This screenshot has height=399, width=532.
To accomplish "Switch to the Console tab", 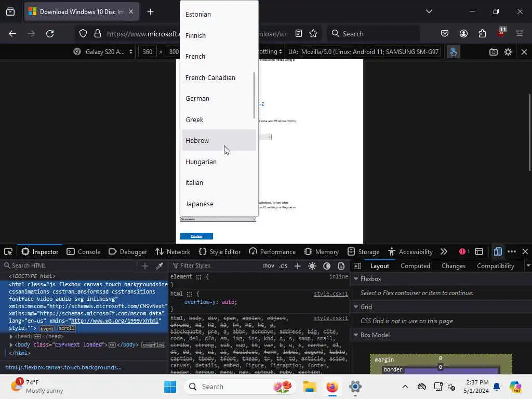I will click(x=84, y=252).
